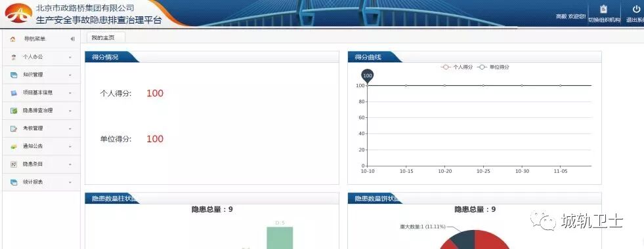Click the 高毅 欢迎您! greeting text
Image resolution: width=644 pixels, height=249 pixels.
[x=570, y=17]
